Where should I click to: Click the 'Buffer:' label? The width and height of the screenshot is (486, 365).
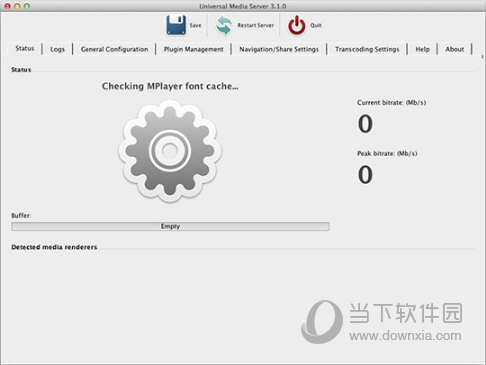click(x=21, y=216)
